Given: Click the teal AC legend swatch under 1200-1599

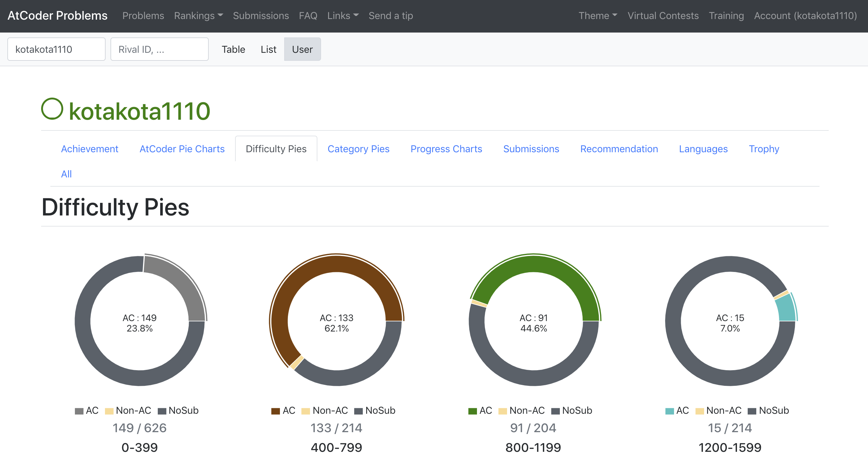Looking at the screenshot, I should (x=669, y=411).
